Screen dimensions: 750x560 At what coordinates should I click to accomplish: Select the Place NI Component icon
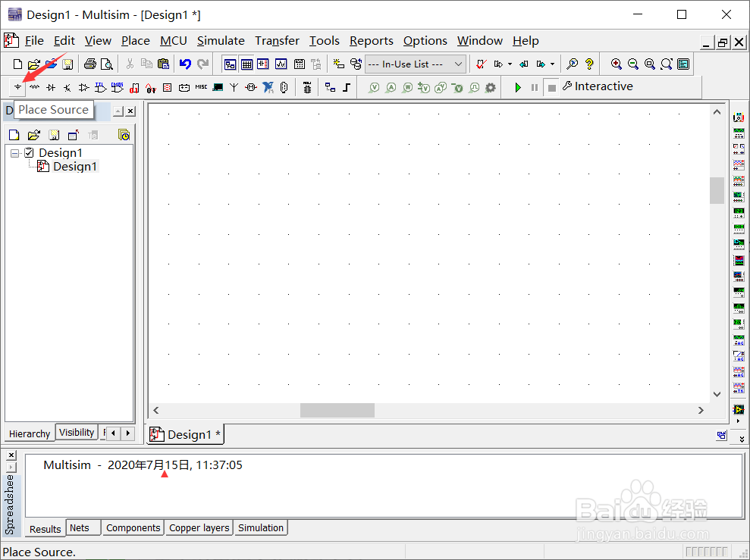point(268,87)
